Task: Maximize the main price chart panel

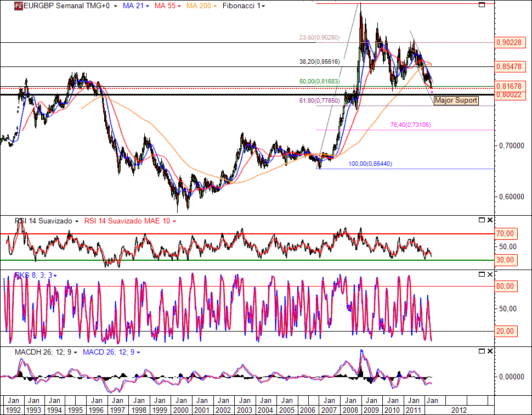Action: click(x=482, y=4)
